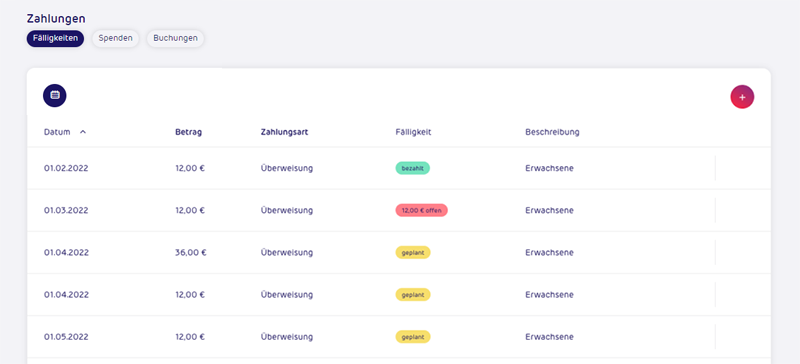Image resolution: width=800 pixels, height=364 pixels.
Task: Click the geplant badge for 36,00 € row
Action: (413, 253)
